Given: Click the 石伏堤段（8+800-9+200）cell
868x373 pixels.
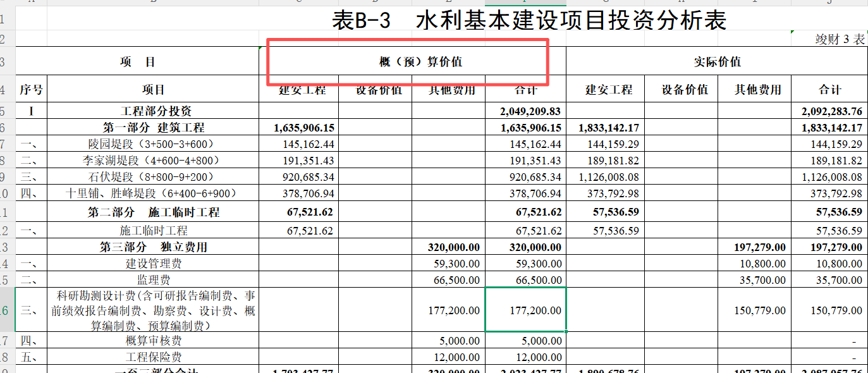Looking at the screenshot, I should [152, 176].
